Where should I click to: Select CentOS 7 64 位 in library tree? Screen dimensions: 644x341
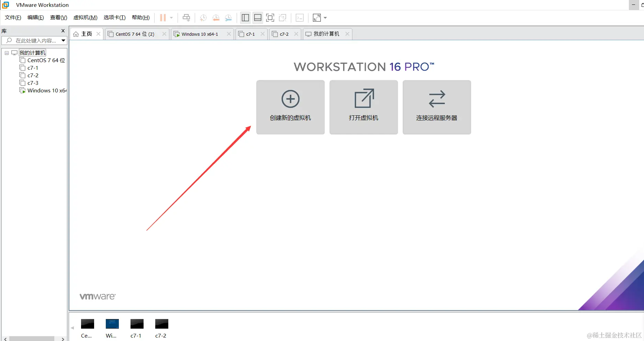tap(46, 60)
